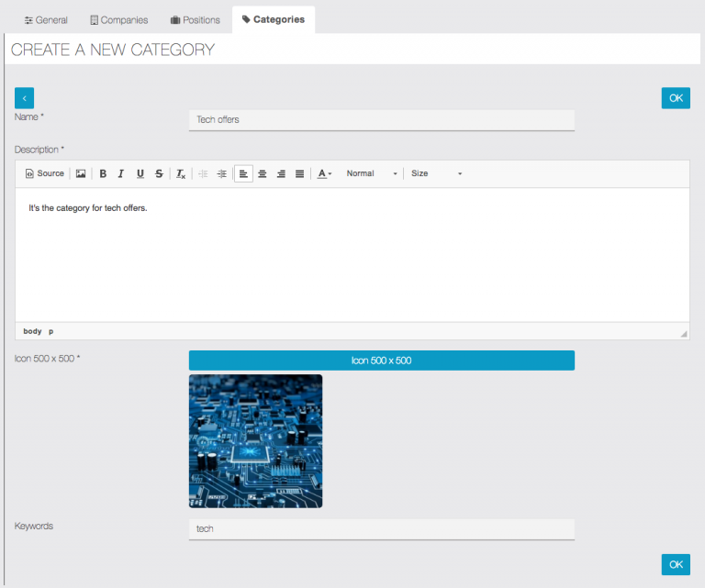Viewport: 705px width, 588px height.
Task: Expand the Normal paragraph format dropdown
Action: 371,173
